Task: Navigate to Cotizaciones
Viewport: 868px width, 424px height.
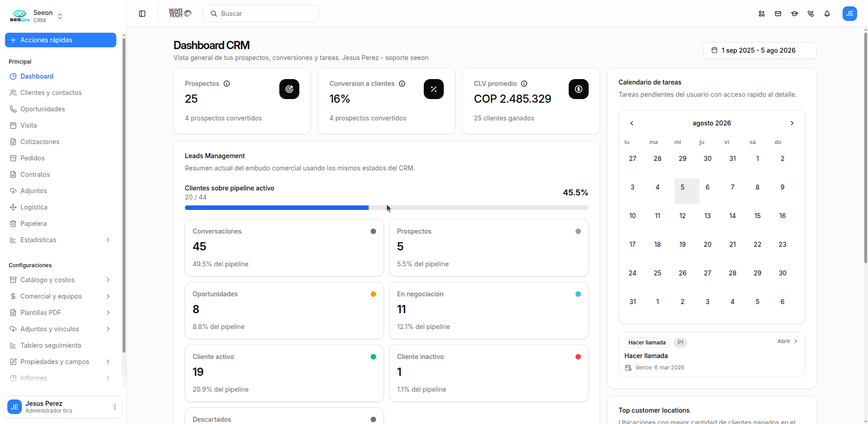Action: pyautogui.click(x=60, y=142)
